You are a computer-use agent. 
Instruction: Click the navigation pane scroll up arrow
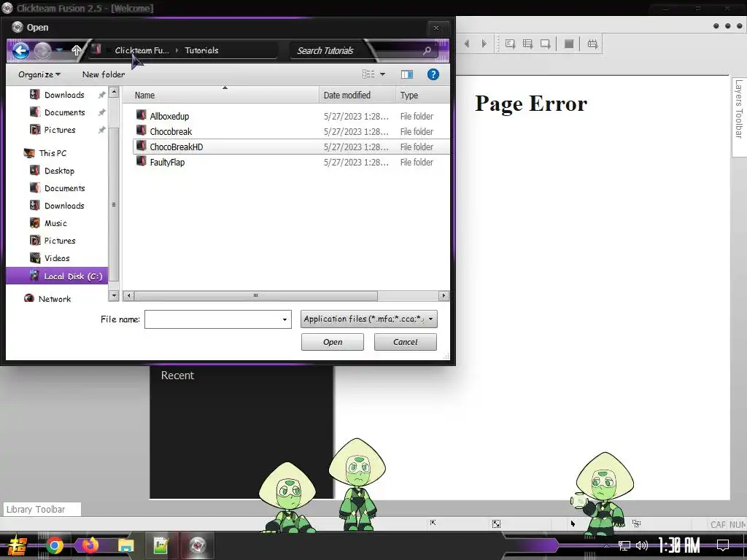[113, 91]
